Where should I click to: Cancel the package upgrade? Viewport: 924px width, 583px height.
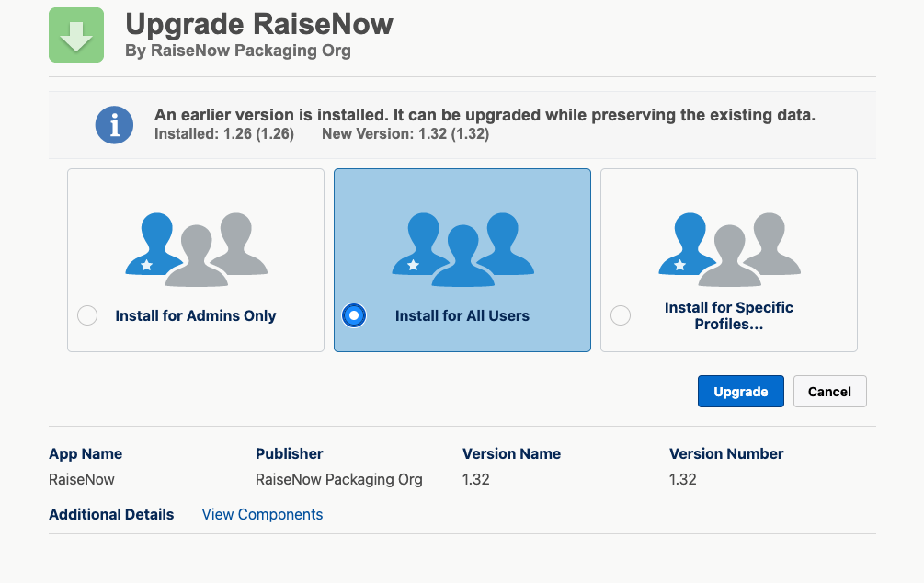tap(829, 392)
